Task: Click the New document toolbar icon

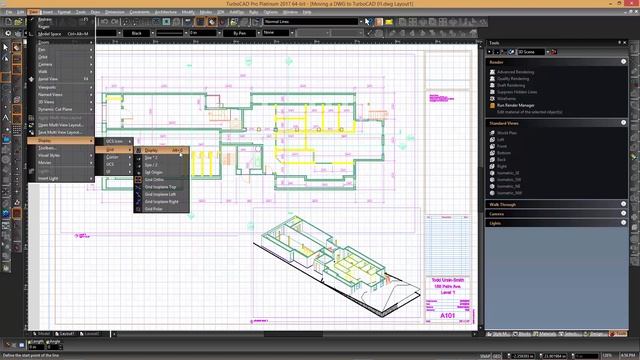Action: click(x=8, y=22)
